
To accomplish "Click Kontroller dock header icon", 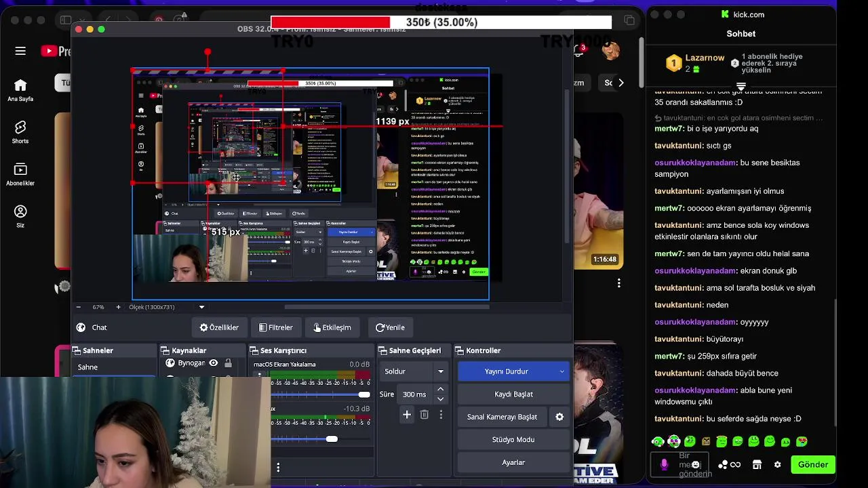I will pyautogui.click(x=460, y=350).
